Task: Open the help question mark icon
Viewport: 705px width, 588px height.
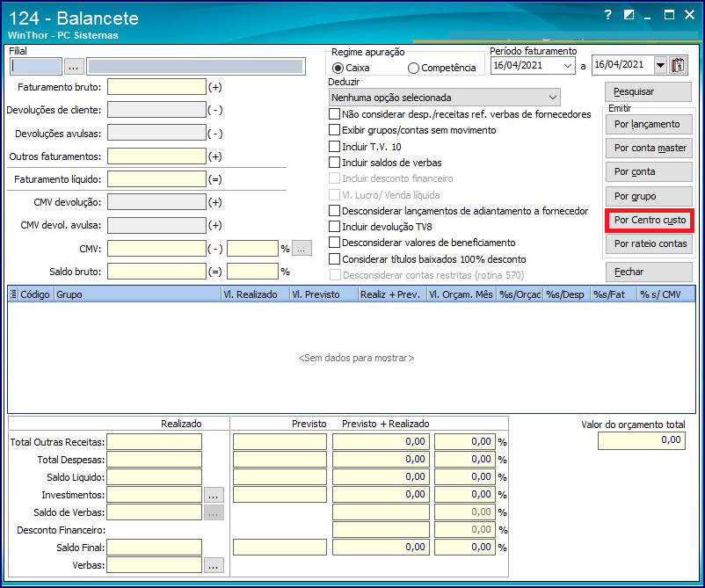Action: [x=608, y=15]
